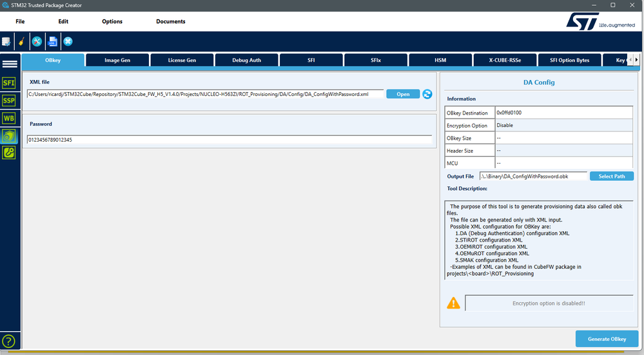This screenshot has width=644, height=355.
Task: Open the help question mark icon
Action: [8, 341]
